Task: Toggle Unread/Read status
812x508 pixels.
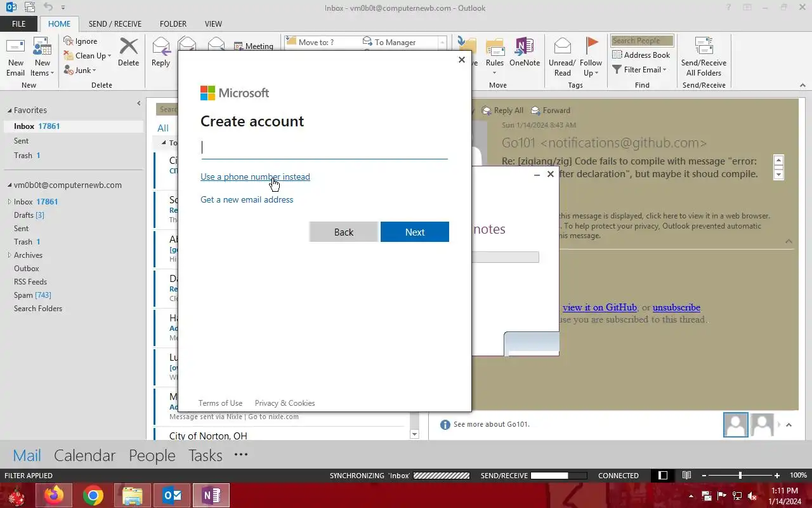Action: 562,57
